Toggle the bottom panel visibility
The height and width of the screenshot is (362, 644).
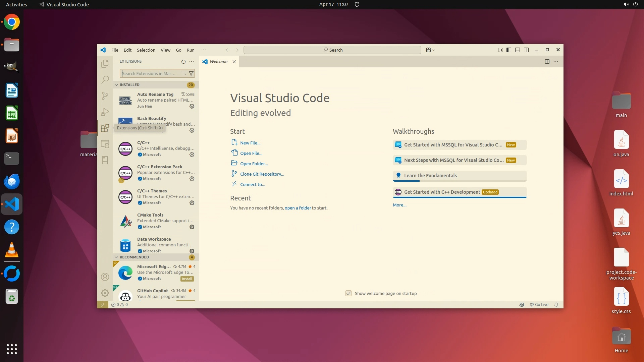pyautogui.click(x=518, y=50)
